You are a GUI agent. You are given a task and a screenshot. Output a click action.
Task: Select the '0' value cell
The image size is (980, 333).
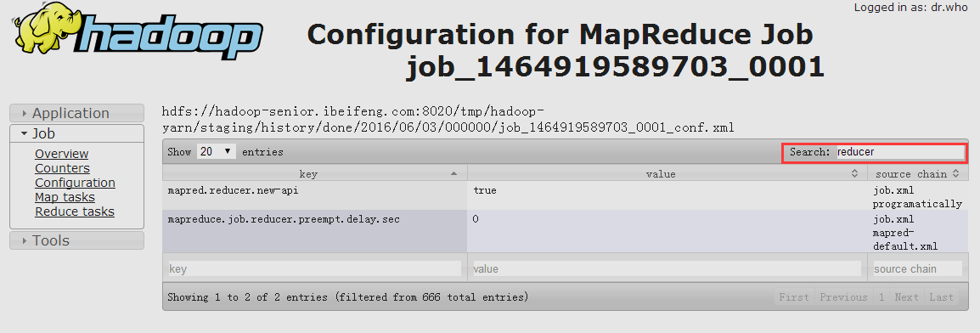pos(667,231)
